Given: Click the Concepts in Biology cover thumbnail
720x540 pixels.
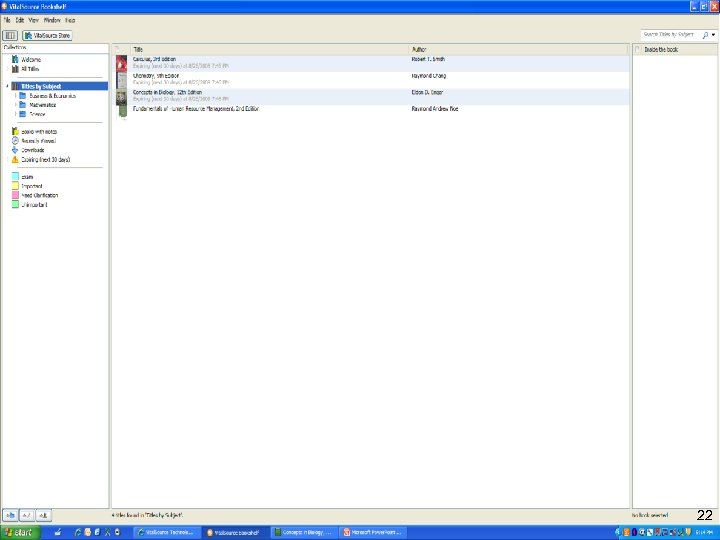Looking at the screenshot, I should coord(121,97).
